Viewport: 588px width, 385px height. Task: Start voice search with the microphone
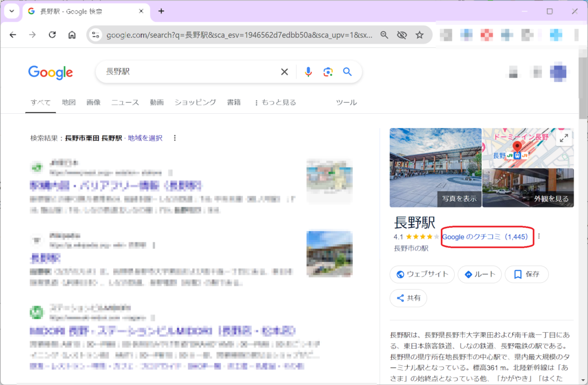pyautogui.click(x=308, y=72)
